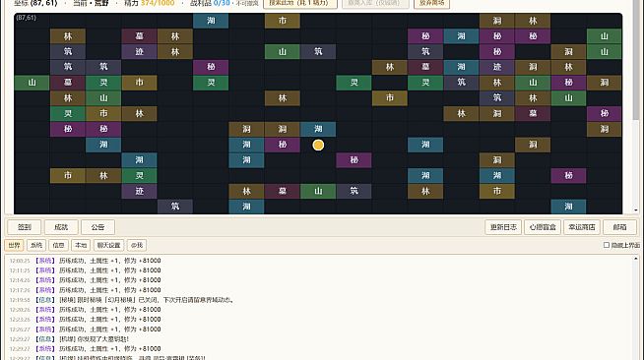Image resolution: width=644 pixels, height=360 pixels.
Task: Open the 邮箱 mailbox
Action: [x=619, y=227]
